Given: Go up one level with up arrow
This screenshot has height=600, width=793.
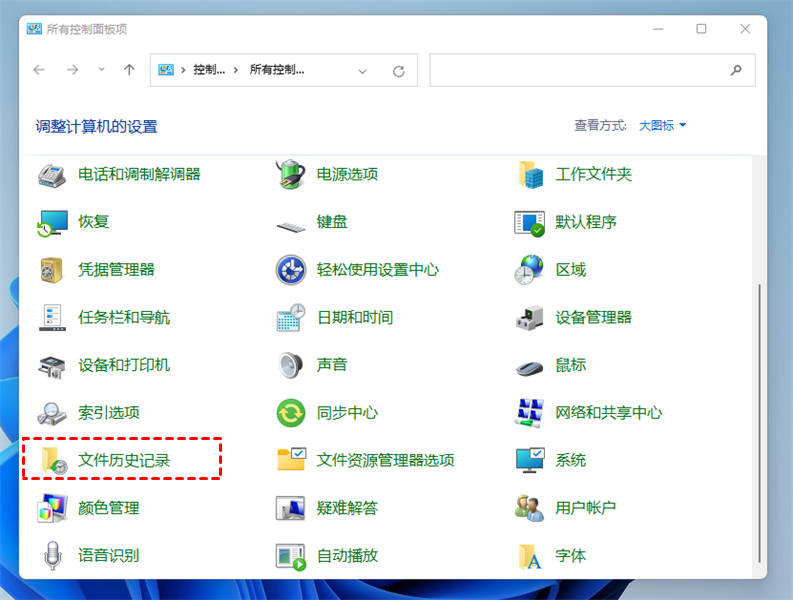Looking at the screenshot, I should [x=129, y=69].
